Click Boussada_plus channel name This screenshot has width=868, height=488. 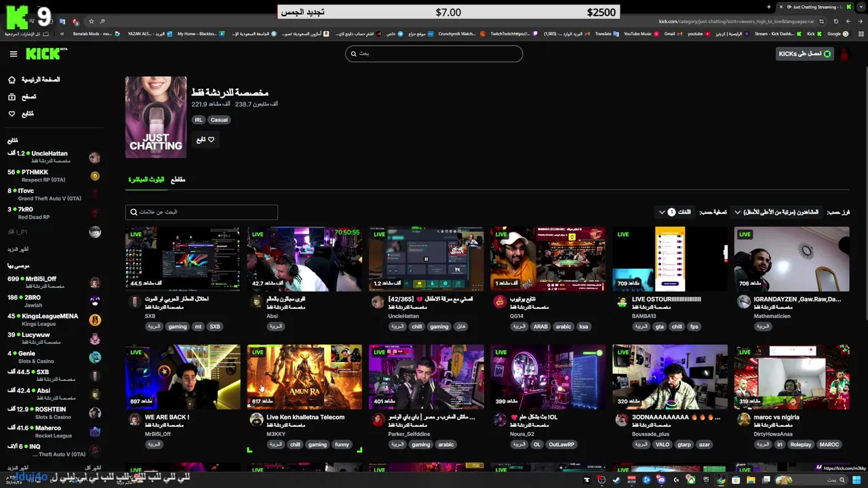tap(650, 434)
